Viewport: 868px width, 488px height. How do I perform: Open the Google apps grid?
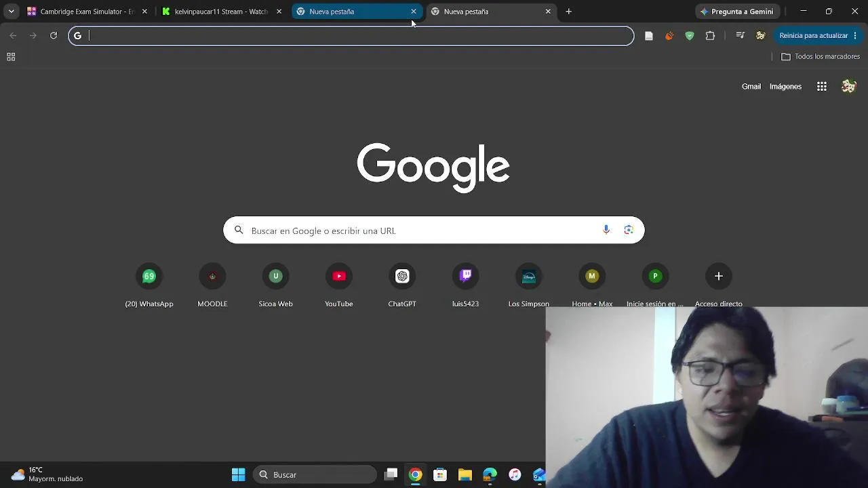822,87
